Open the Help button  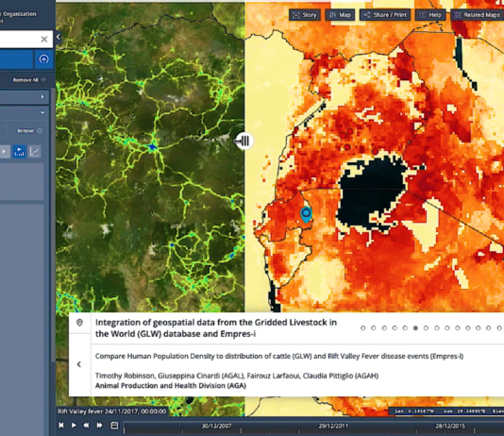430,15
